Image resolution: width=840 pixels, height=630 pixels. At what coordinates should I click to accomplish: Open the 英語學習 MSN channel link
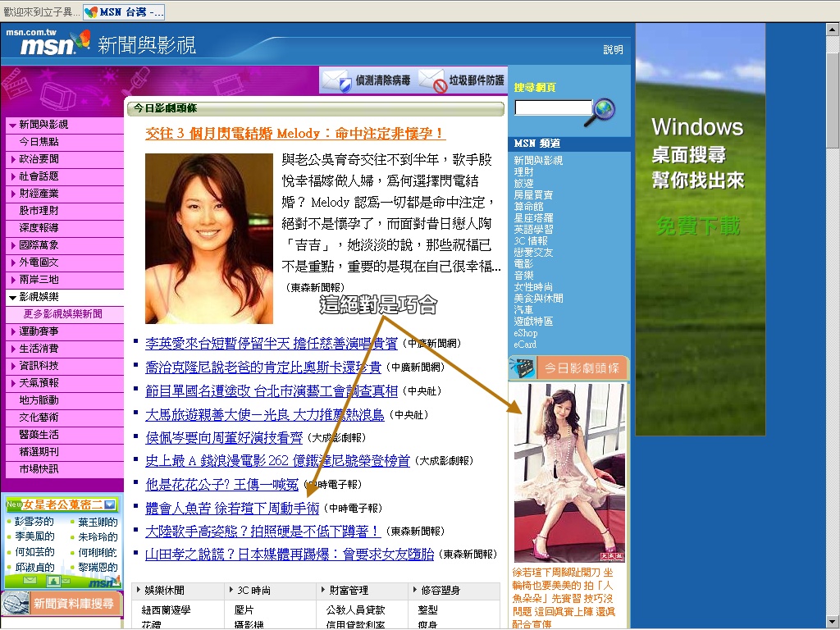533,230
